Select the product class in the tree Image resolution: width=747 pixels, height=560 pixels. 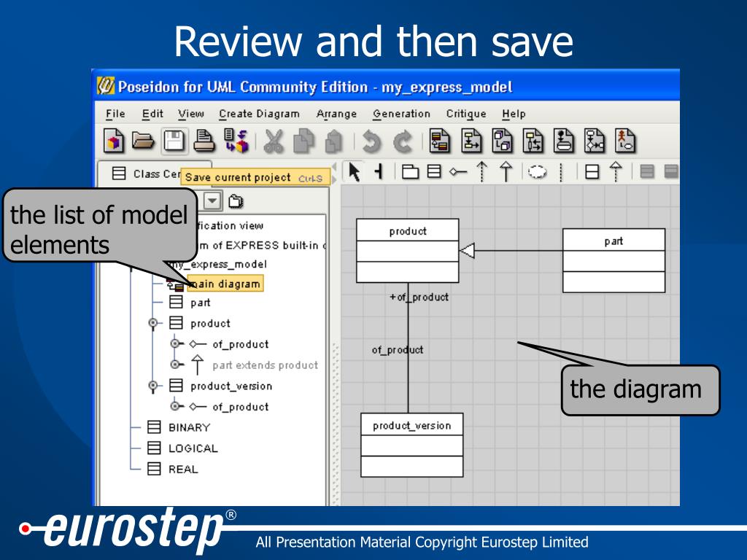pos(210,323)
